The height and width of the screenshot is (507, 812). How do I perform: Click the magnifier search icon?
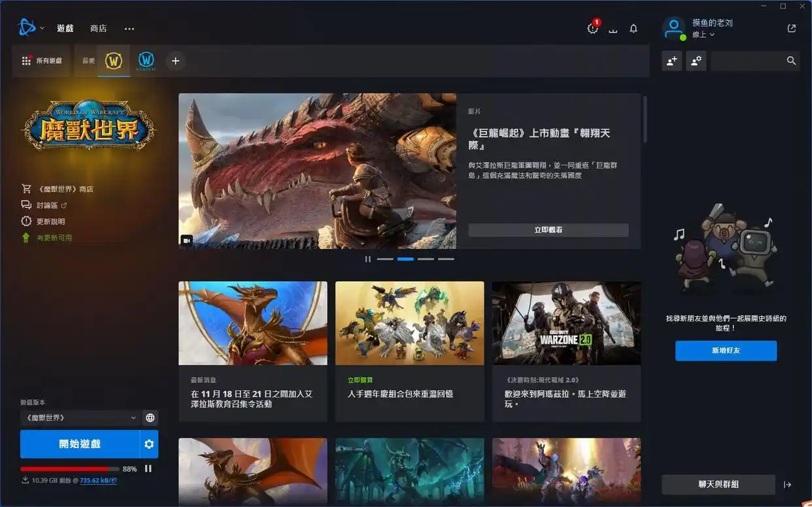792,61
